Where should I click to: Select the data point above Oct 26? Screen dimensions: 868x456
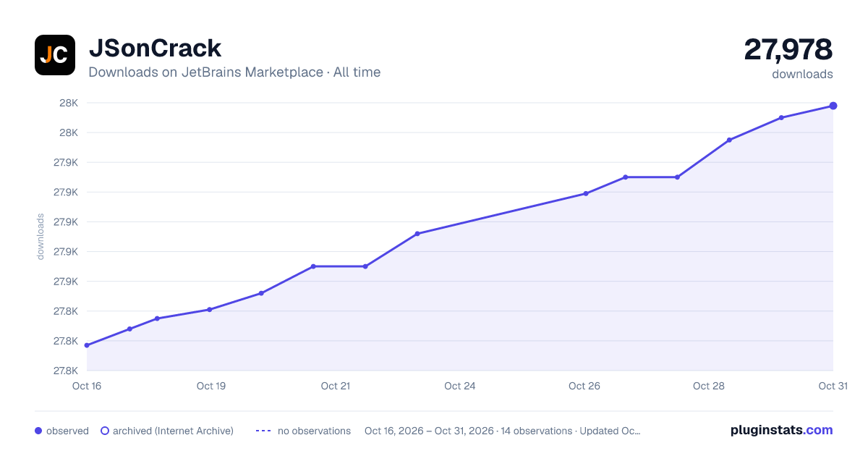tap(586, 193)
